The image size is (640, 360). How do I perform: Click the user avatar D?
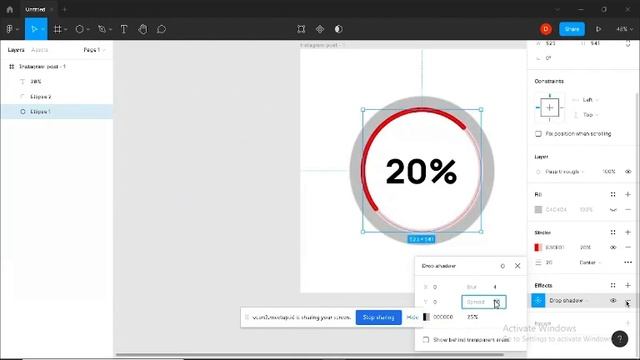pos(546,29)
